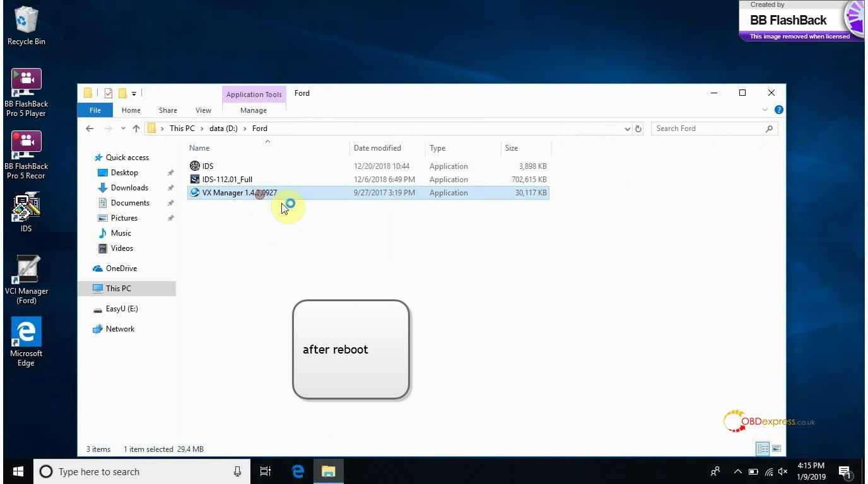868x484 pixels.
Task: Sort files by Date modified column
Action: coord(377,148)
